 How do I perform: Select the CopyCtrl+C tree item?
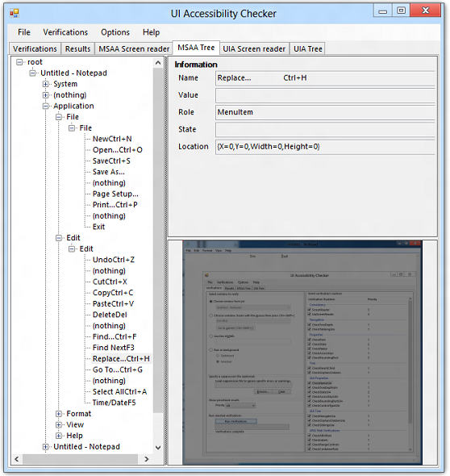113,293
